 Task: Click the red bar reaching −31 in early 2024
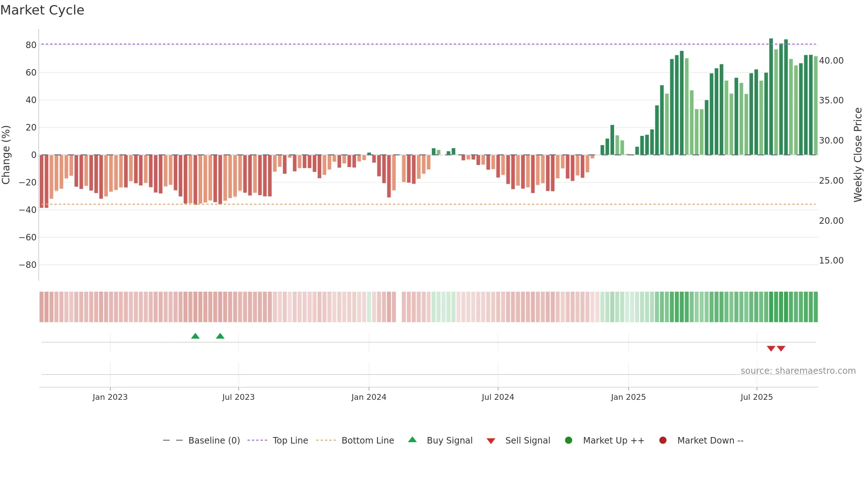389,176
